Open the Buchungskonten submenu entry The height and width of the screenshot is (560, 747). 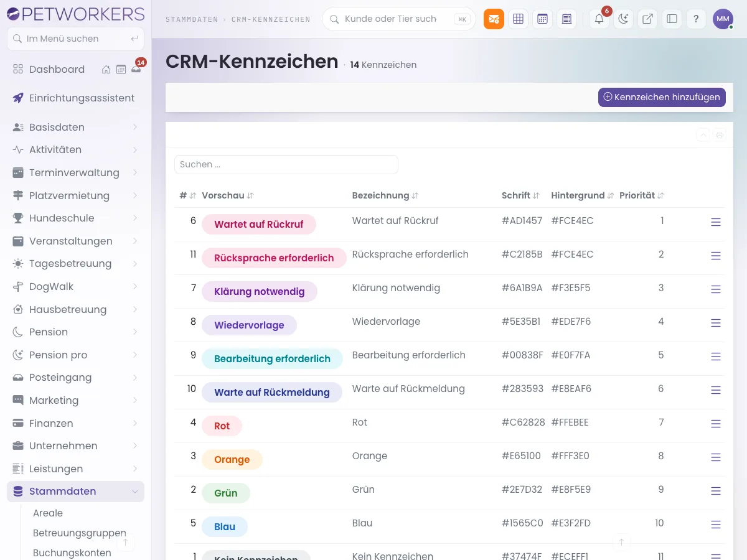(x=72, y=553)
